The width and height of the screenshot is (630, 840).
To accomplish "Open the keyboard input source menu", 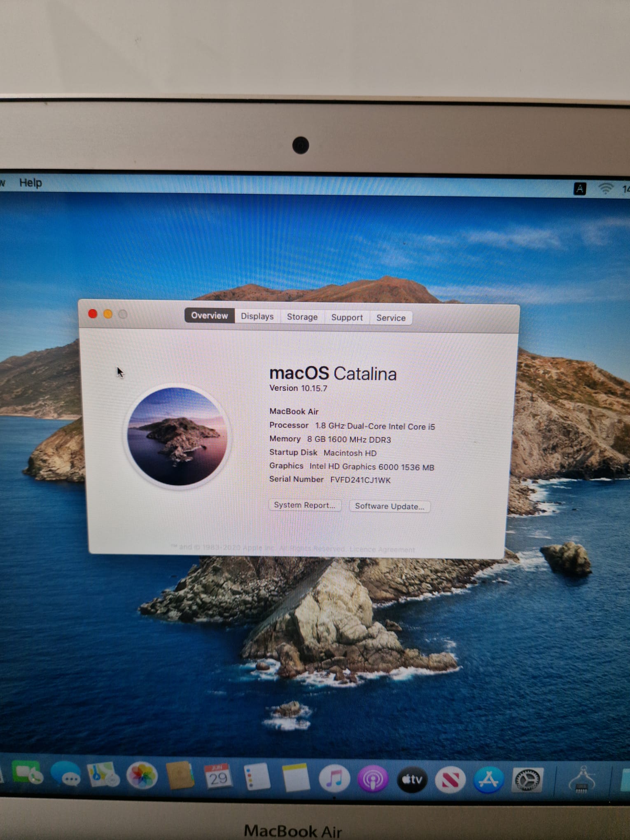I will click(x=580, y=189).
